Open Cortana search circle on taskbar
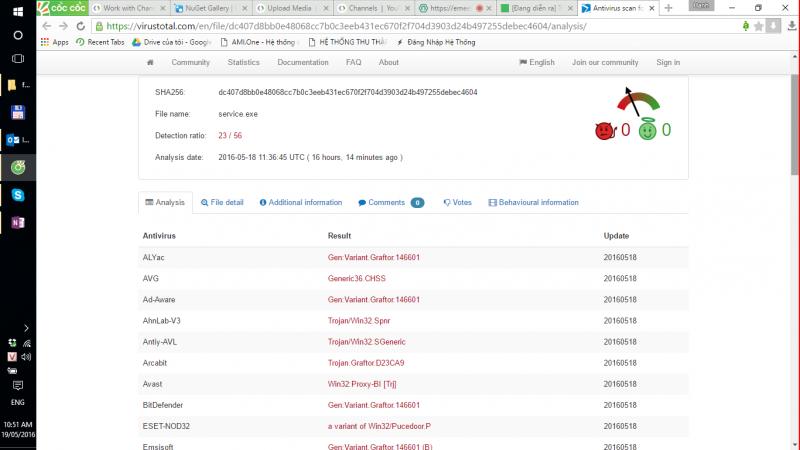The image size is (800, 450). 18,35
